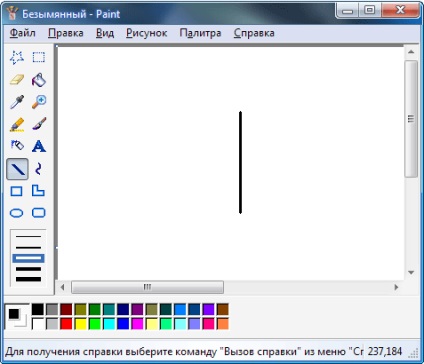
Task: Click the Line tool
Action: pyautogui.click(x=17, y=169)
